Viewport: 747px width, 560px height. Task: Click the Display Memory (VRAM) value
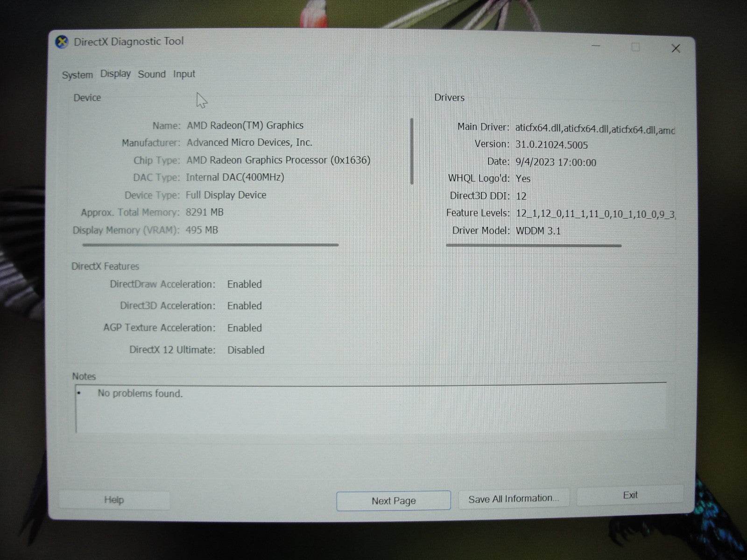[202, 230]
